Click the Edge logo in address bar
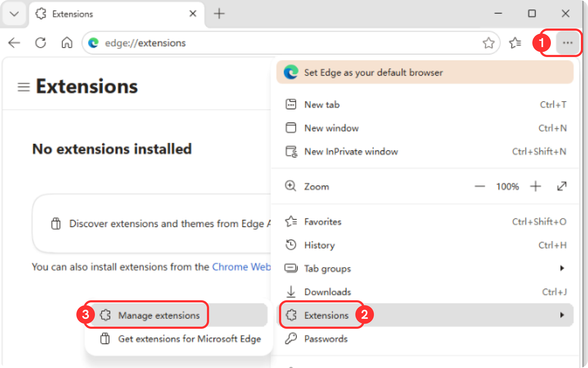Viewport: 588px width, 368px height. click(x=93, y=43)
